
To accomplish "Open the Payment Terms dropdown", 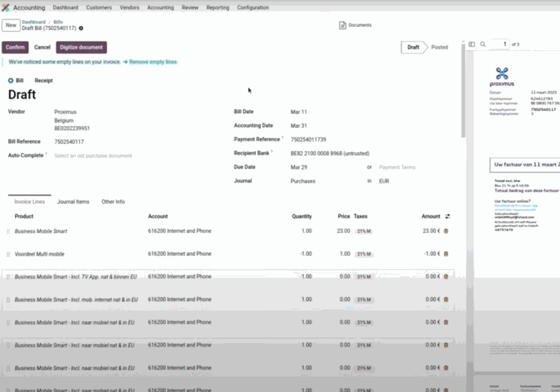I will coord(397,167).
